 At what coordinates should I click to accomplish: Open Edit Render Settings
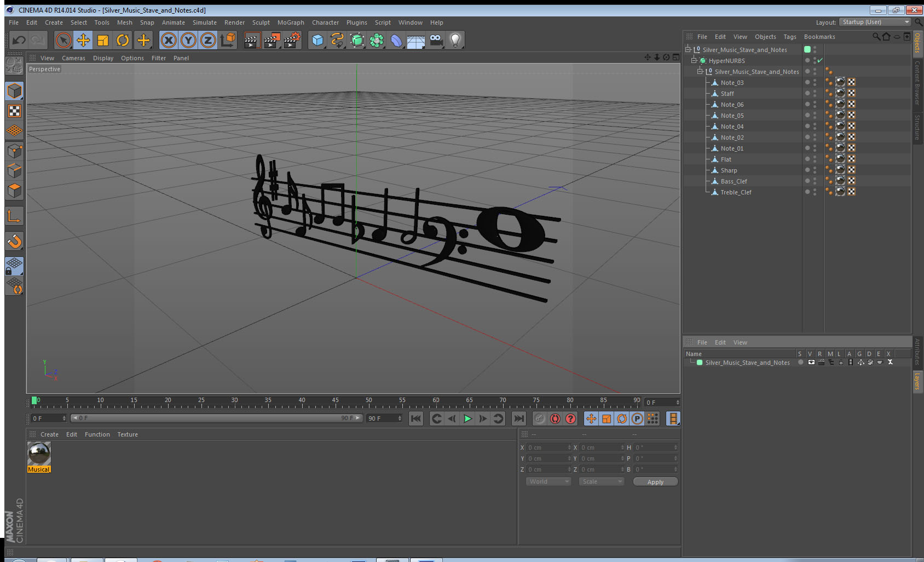pyautogui.click(x=292, y=40)
